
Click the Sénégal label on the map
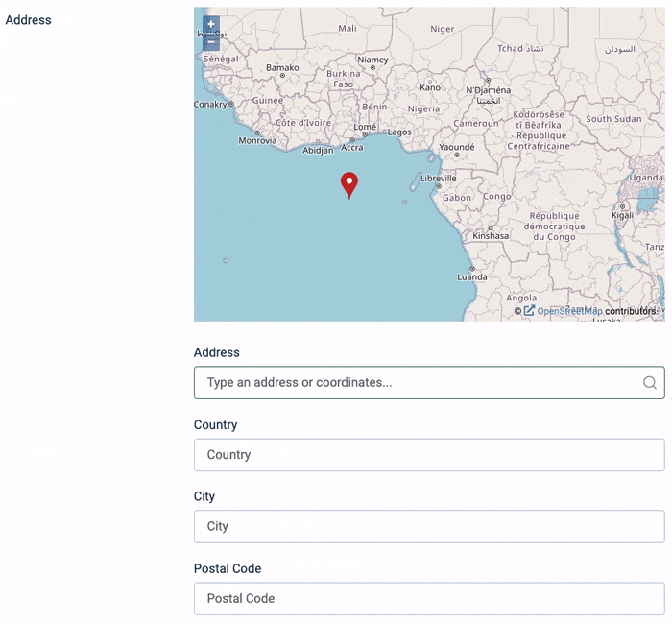click(x=221, y=59)
